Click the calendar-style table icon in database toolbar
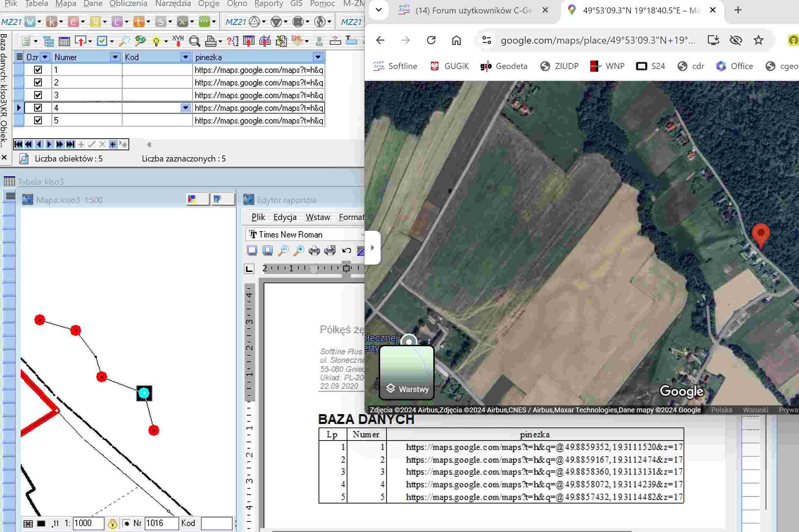Image resolution: width=799 pixels, height=532 pixels. 64,41
